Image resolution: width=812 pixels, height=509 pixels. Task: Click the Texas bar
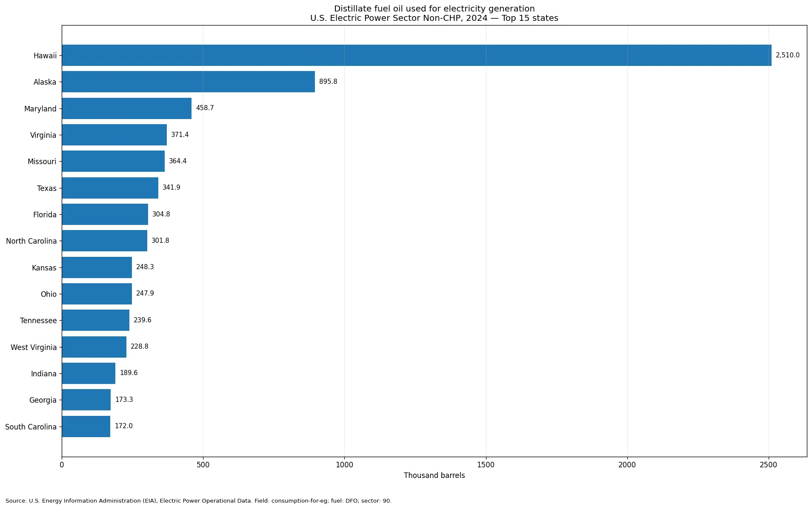click(110, 188)
